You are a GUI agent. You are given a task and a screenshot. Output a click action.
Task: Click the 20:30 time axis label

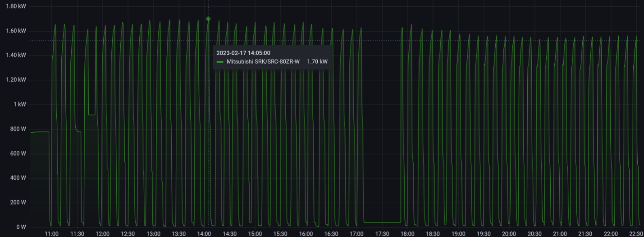(x=534, y=234)
